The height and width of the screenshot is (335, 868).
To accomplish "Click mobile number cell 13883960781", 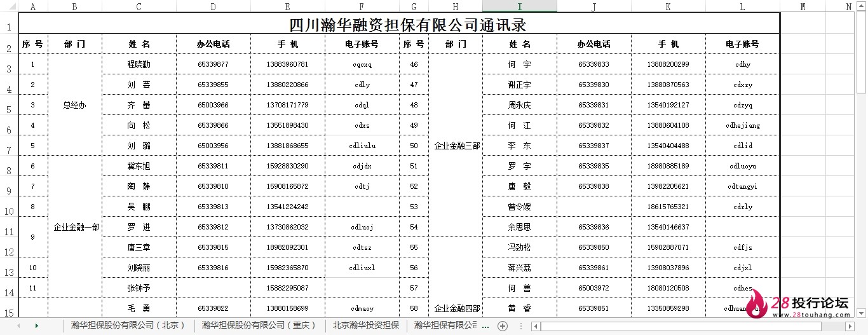I will coord(288,65).
